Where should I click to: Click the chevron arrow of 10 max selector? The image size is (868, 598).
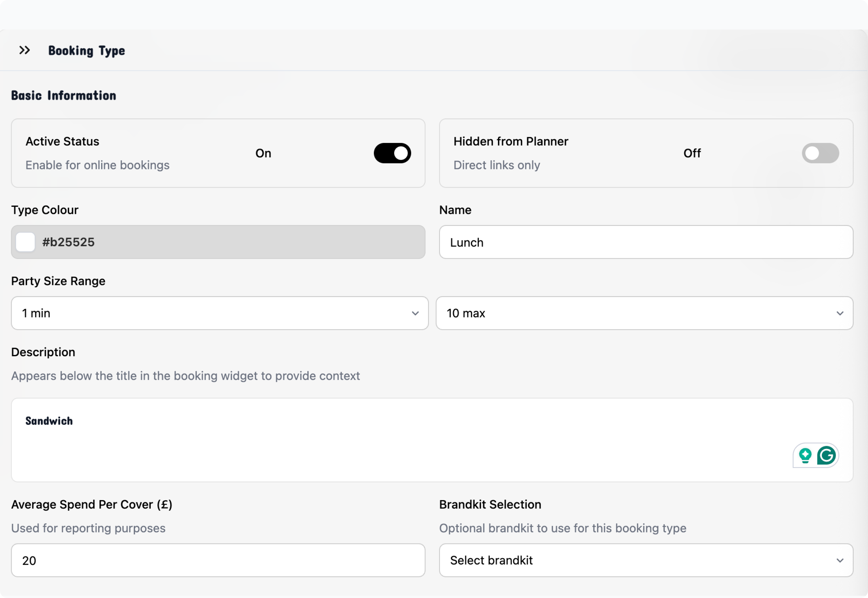[840, 313]
